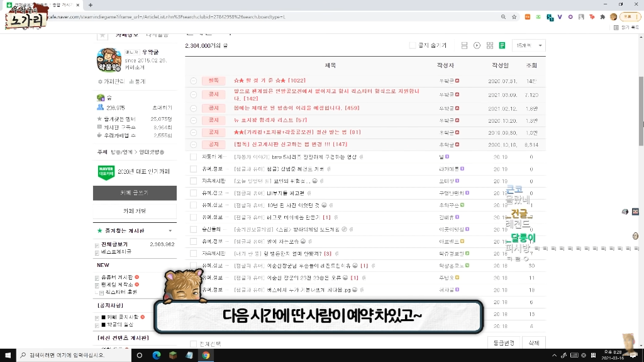Screen dimensions: 644x362
Task: Open the reading list in bookmarks bar
Action: [626, 27]
